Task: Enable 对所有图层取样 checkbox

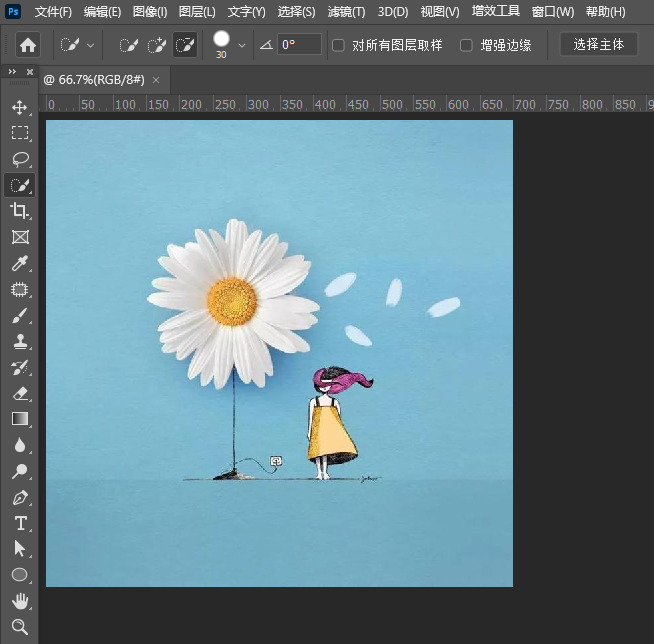Action: point(338,45)
